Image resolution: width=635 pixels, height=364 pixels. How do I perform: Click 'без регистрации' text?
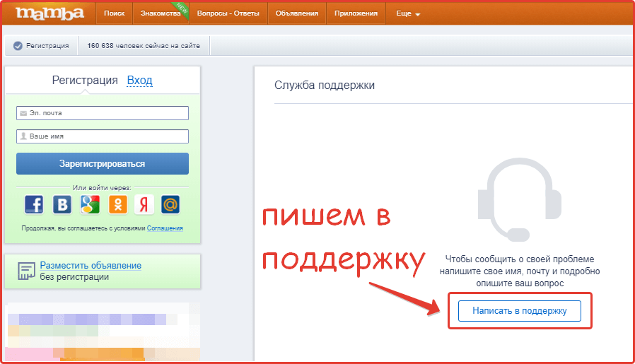(x=74, y=277)
